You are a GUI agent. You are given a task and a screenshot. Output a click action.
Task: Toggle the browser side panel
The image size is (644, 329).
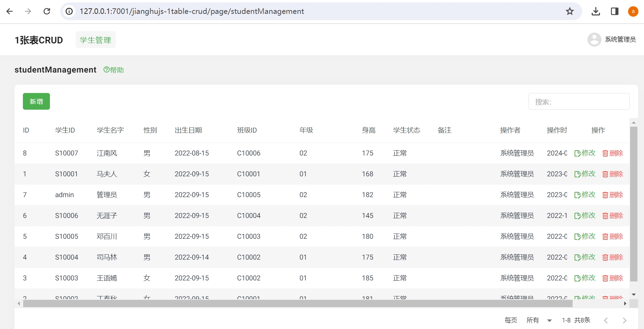(x=615, y=11)
